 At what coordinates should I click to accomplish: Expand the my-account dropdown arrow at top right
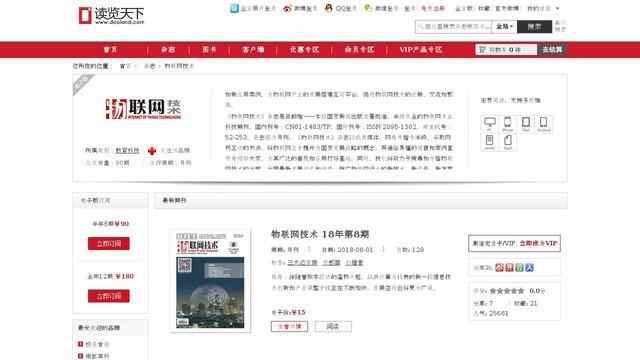pos(557,8)
